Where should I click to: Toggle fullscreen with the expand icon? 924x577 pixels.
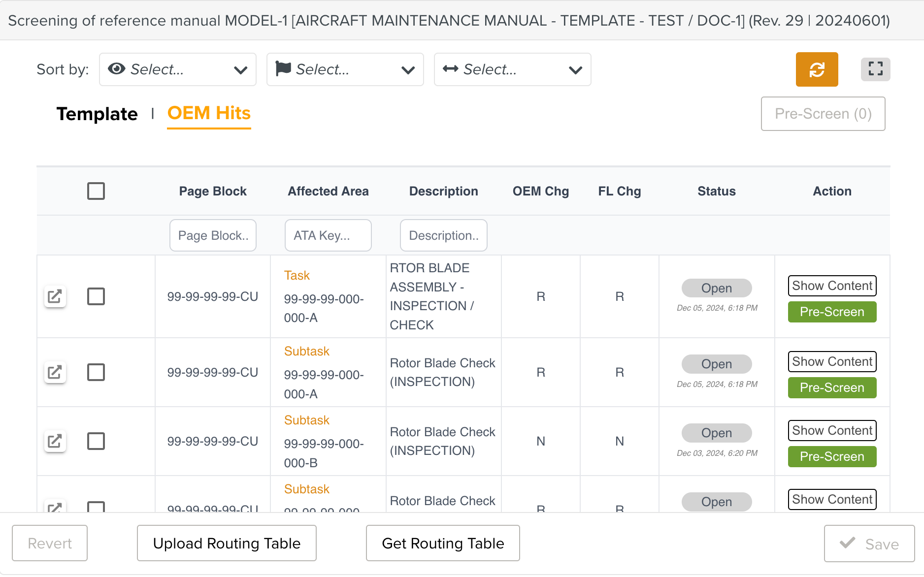[x=875, y=69]
